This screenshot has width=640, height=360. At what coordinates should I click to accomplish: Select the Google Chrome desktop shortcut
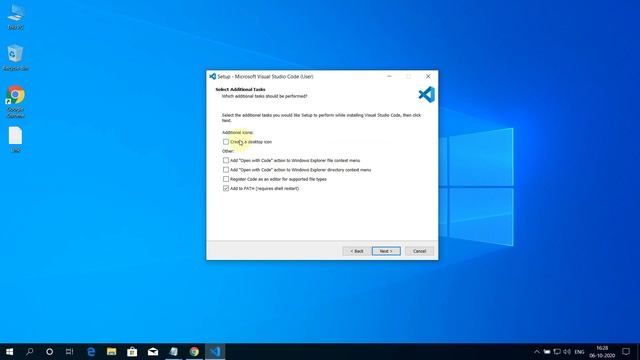(16, 102)
